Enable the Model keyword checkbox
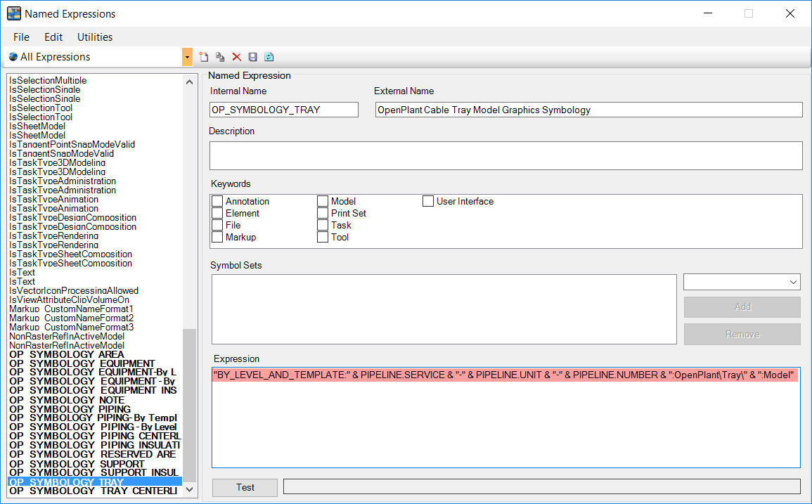812x504 pixels. [x=323, y=201]
